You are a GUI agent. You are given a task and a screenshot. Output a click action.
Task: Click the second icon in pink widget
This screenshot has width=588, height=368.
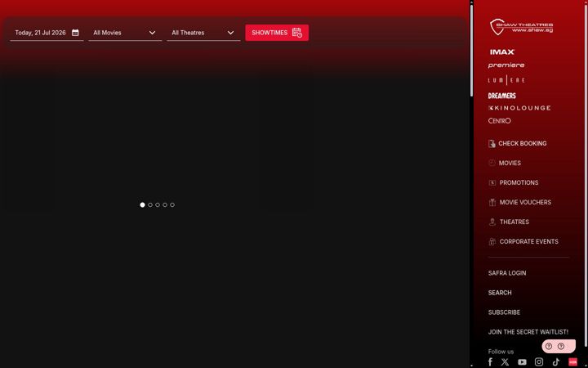[561, 346]
